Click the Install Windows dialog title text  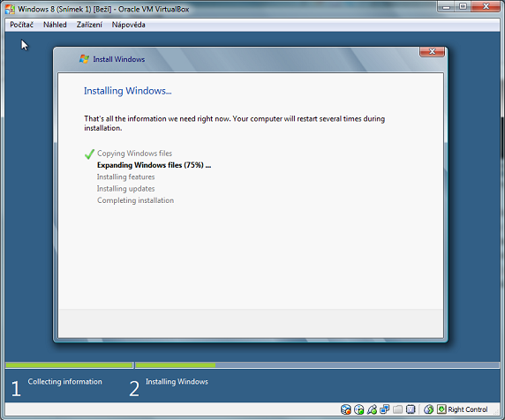(119, 59)
